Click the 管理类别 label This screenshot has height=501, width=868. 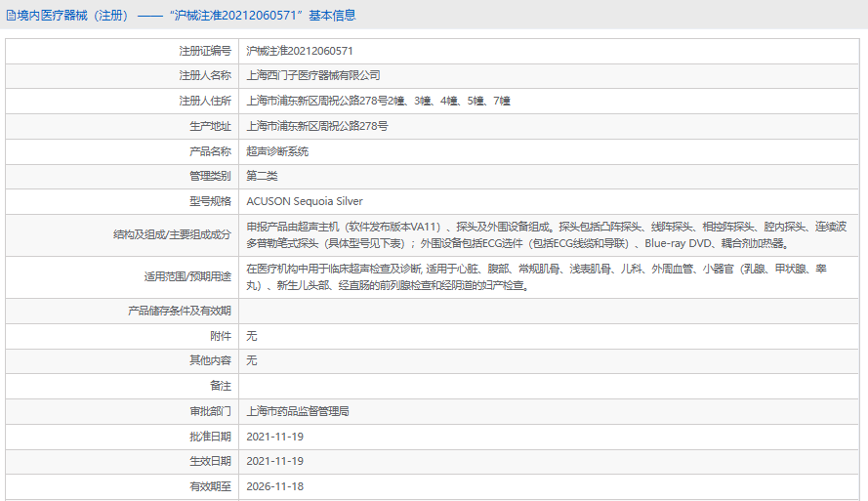pyautogui.click(x=210, y=176)
